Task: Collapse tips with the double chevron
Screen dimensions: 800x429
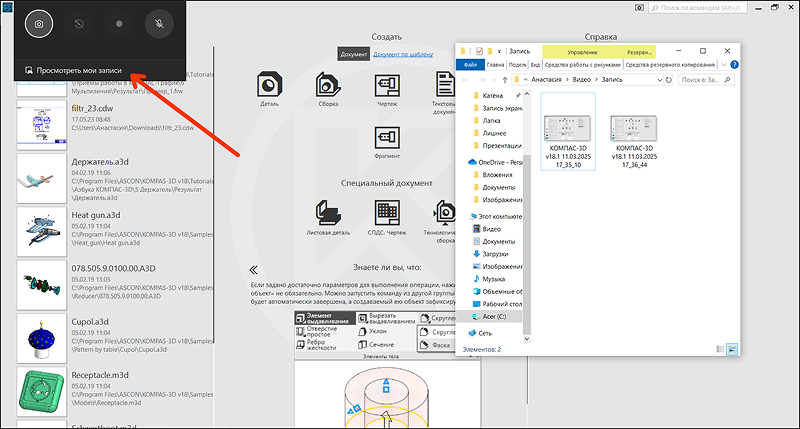Action: pyautogui.click(x=254, y=270)
